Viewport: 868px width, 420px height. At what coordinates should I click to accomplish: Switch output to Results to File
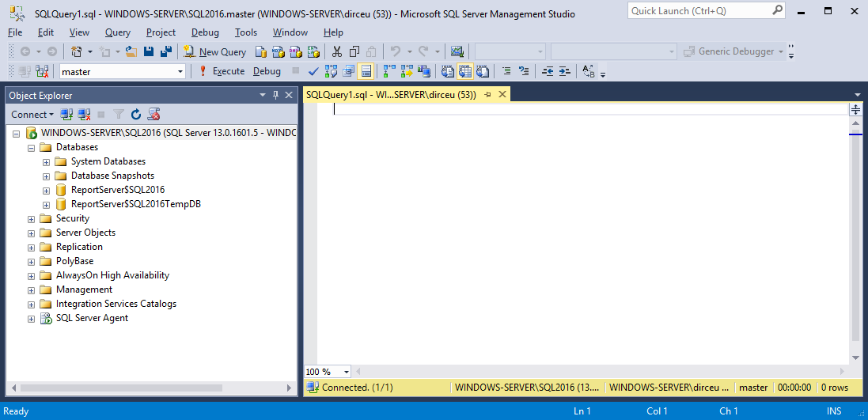[x=483, y=71]
